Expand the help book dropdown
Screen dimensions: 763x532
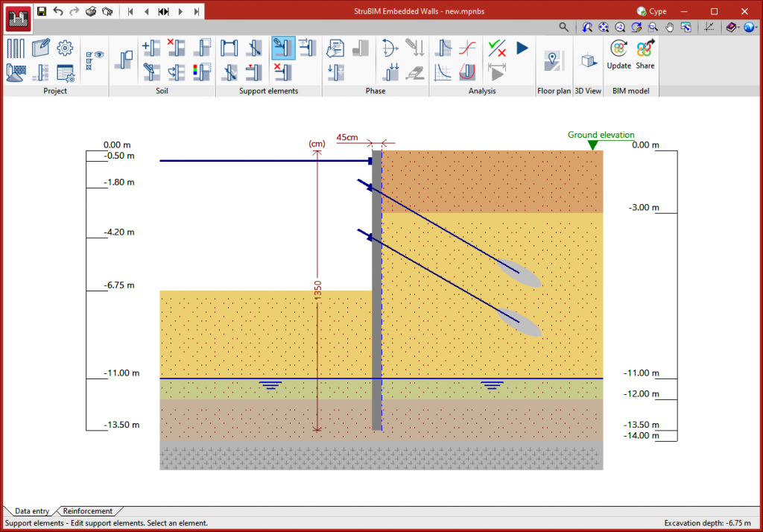(x=733, y=28)
